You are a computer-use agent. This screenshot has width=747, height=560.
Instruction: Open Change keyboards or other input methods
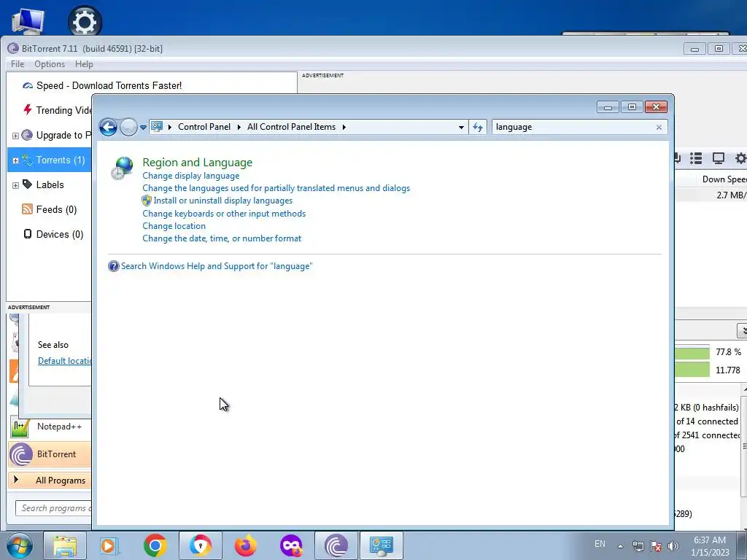pyautogui.click(x=224, y=214)
